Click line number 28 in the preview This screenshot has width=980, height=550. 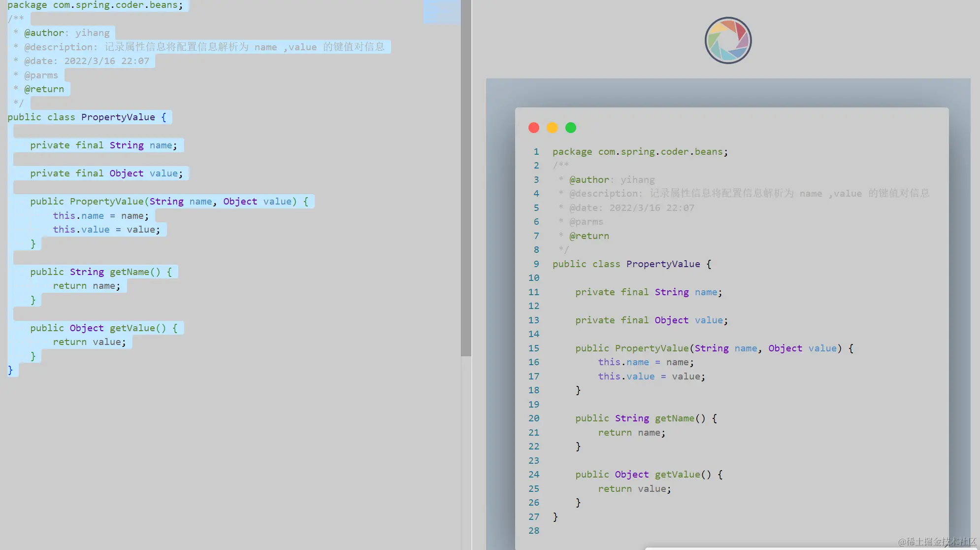pos(534,531)
